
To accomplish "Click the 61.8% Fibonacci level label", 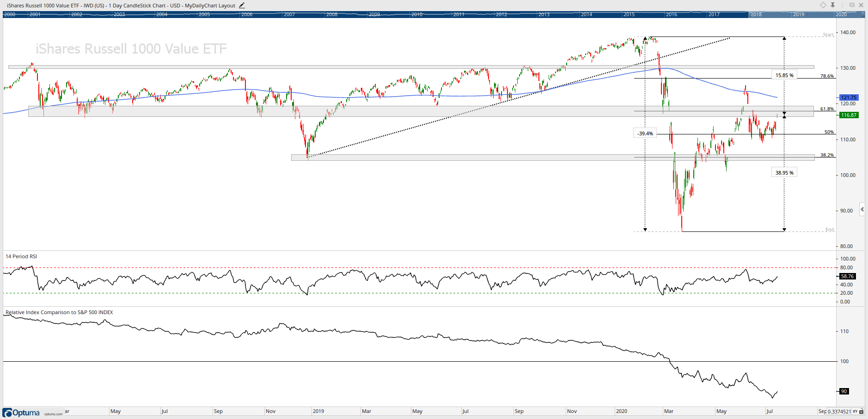I will pyautogui.click(x=827, y=109).
